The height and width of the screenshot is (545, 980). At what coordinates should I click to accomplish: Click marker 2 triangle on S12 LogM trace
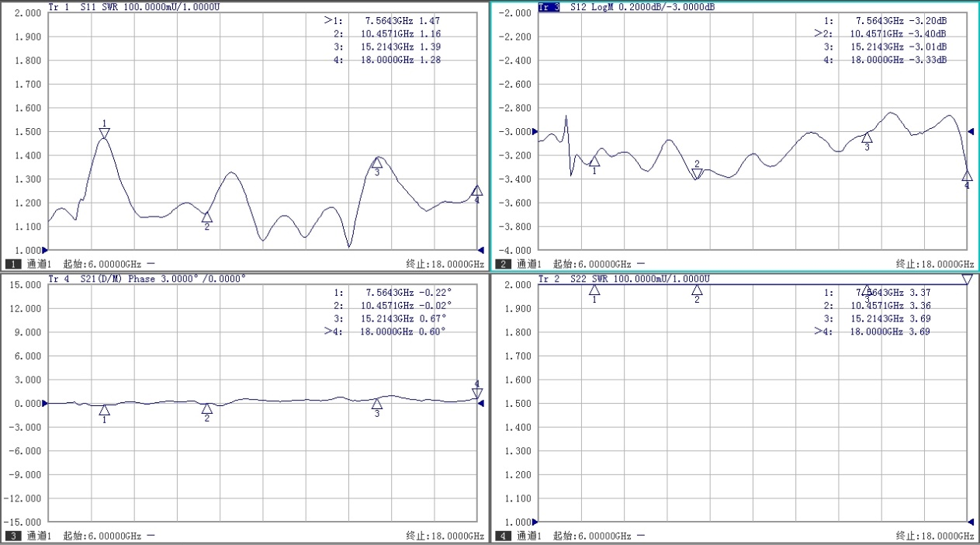pos(697,174)
